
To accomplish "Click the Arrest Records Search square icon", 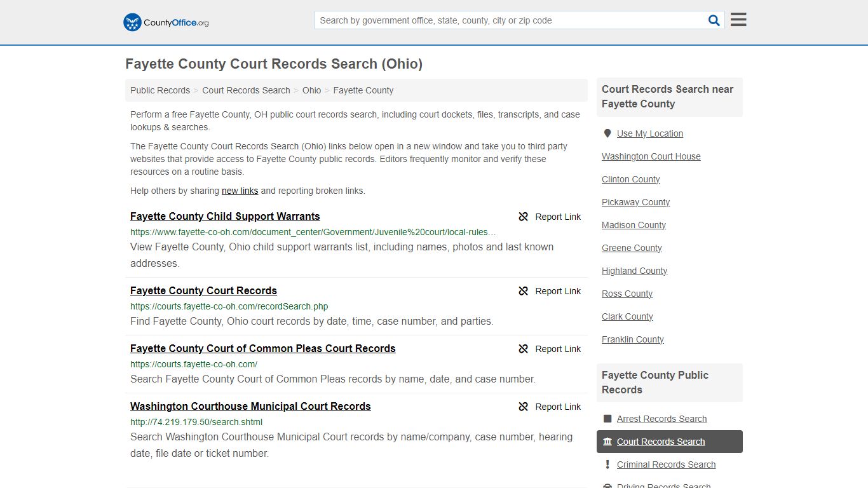I will point(607,419).
